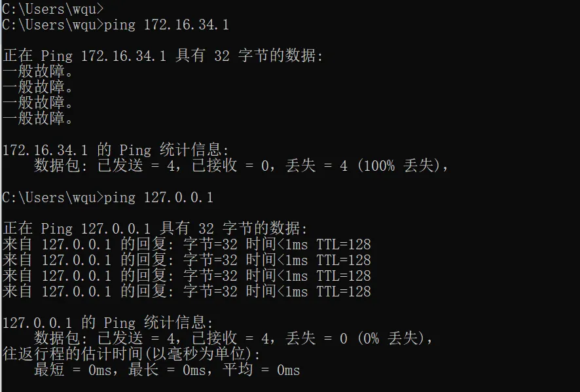
Task: Click the first '来自 127.0.0.1 的回复' line
Action: [x=187, y=244]
